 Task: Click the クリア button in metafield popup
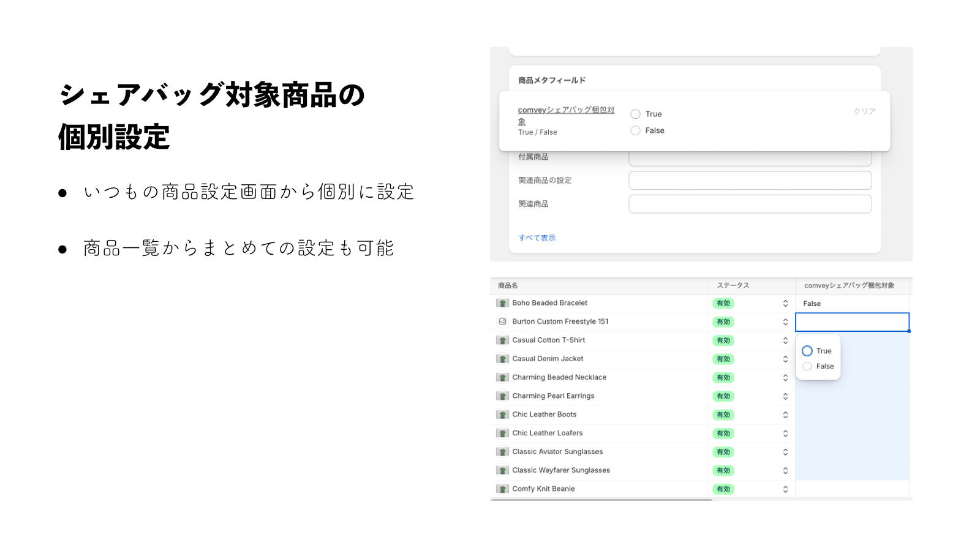click(864, 111)
